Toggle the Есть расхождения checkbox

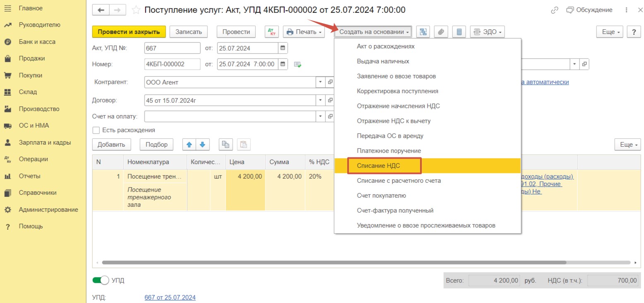pos(96,130)
